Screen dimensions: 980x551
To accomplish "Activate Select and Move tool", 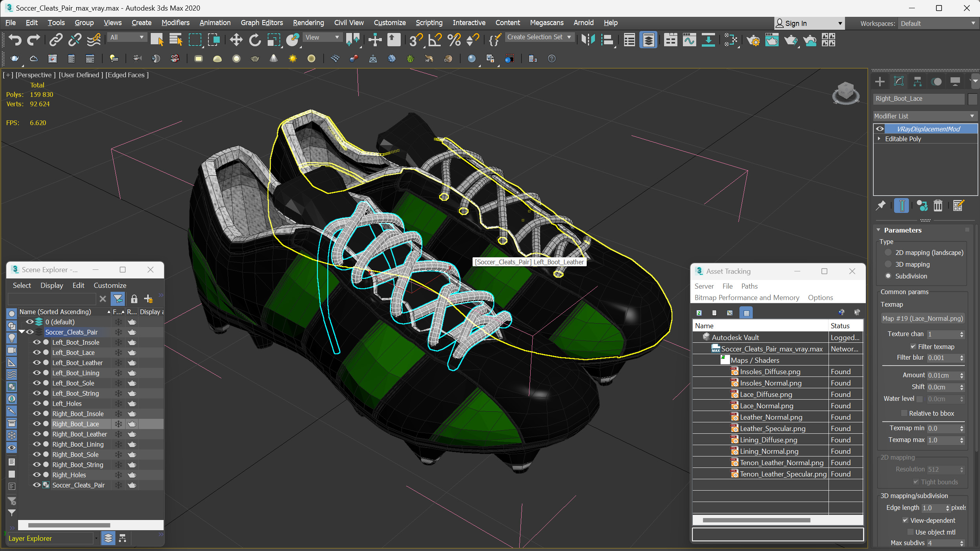I will point(236,40).
